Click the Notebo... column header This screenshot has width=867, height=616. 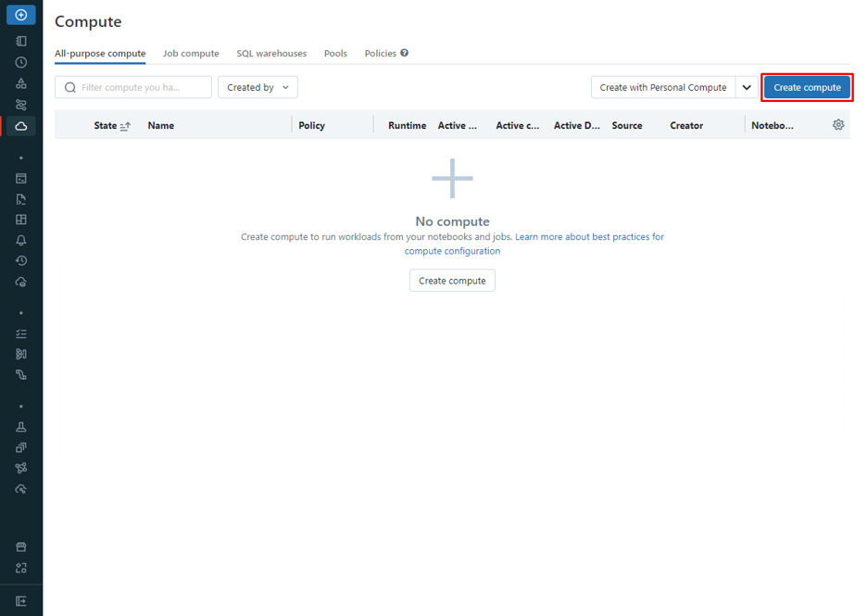[773, 126]
